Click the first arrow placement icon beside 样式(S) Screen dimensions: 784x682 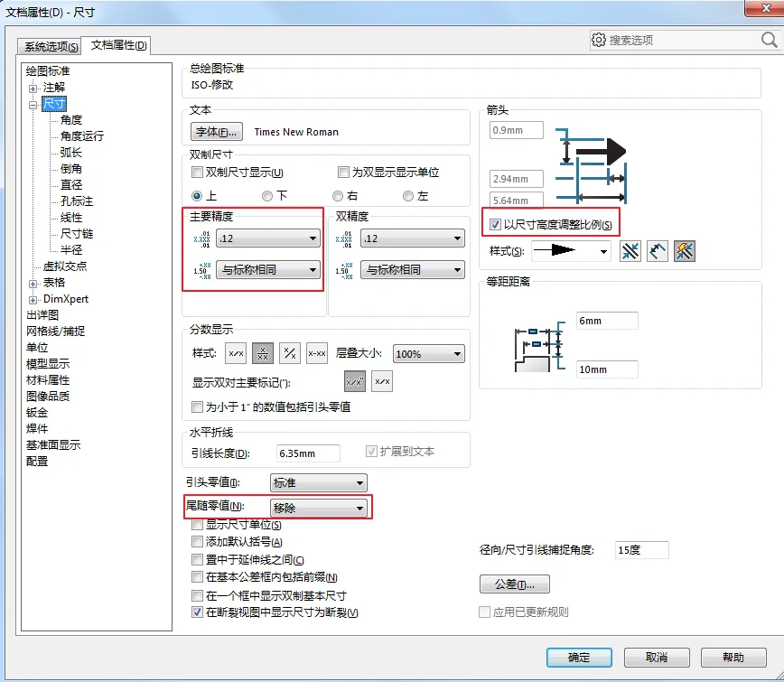[x=630, y=251]
